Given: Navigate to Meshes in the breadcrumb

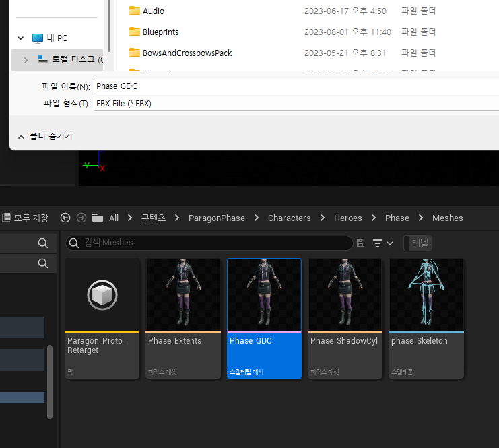Looking at the screenshot, I should (447, 218).
